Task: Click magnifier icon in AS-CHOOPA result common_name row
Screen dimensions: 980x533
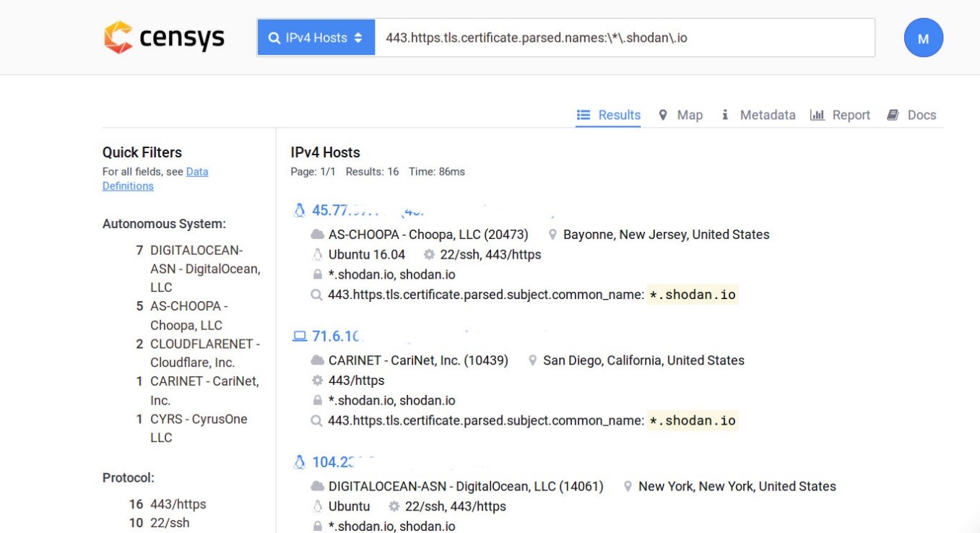Action: [x=316, y=295]
